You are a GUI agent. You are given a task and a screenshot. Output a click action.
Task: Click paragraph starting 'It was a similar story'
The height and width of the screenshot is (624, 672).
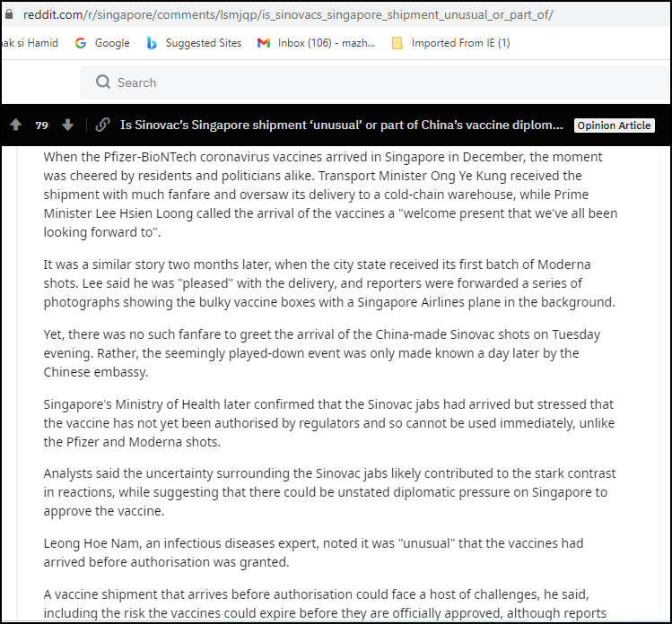click(x=329, y=283)
